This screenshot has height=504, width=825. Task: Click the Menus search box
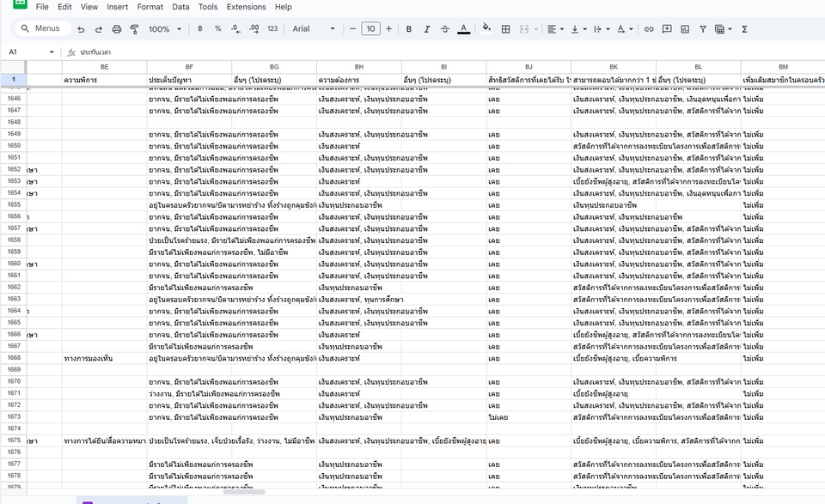[x=40, y=28]
